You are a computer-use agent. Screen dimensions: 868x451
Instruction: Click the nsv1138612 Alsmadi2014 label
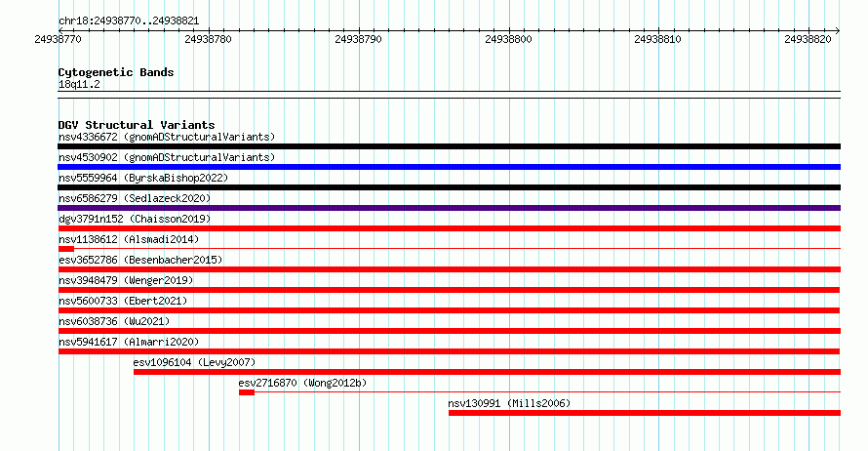[129, 239]
